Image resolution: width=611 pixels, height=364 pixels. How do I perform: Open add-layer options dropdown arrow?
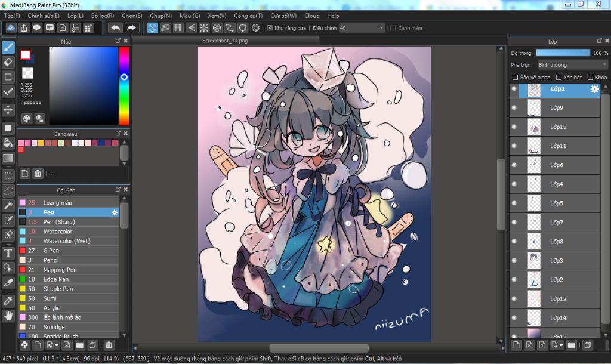point(561,346)
